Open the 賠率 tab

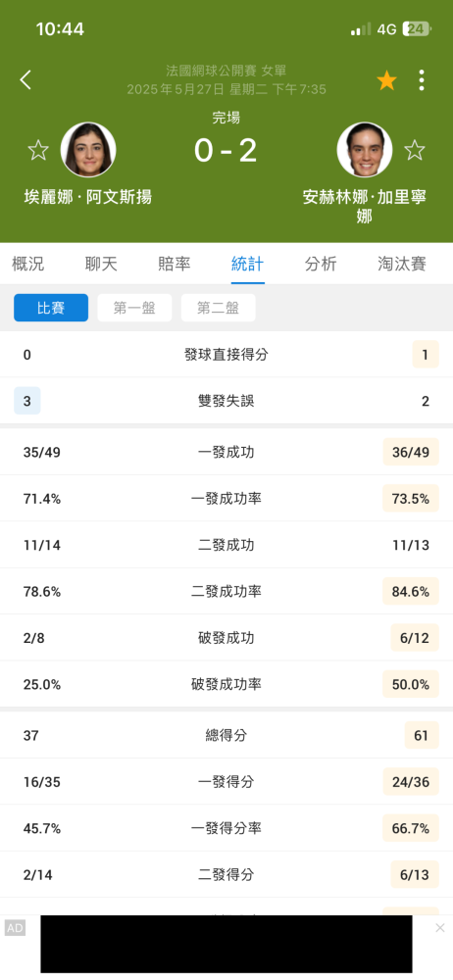click(175, 264)
